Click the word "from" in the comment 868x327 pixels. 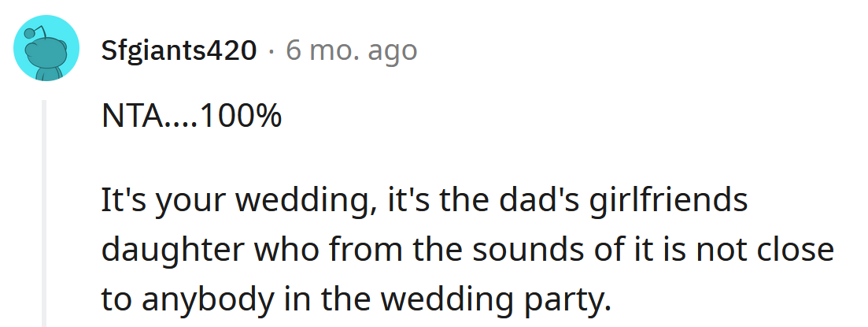pos(352,250)
